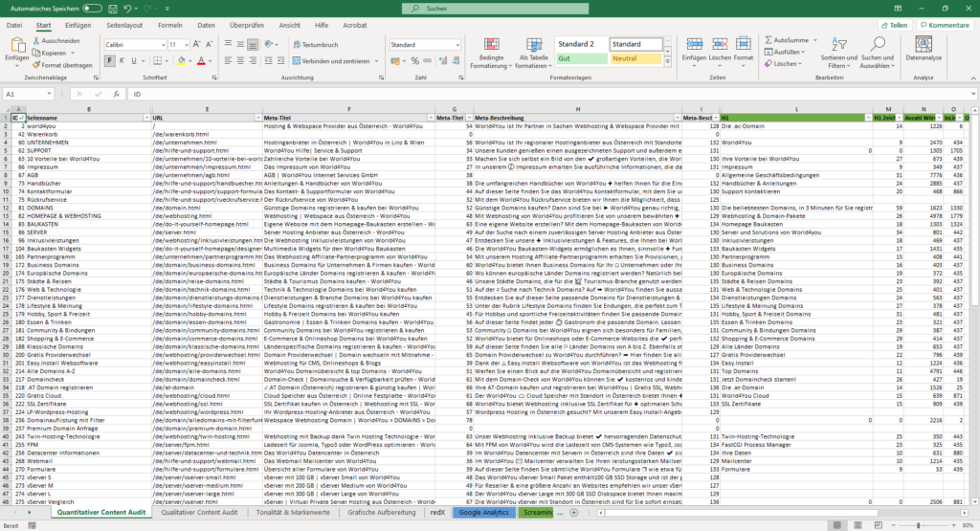Switch to the Formeln ribbon tab
The width and height of the screenshot is (980, 531).
pyautogui.click(x=170, y=26)
